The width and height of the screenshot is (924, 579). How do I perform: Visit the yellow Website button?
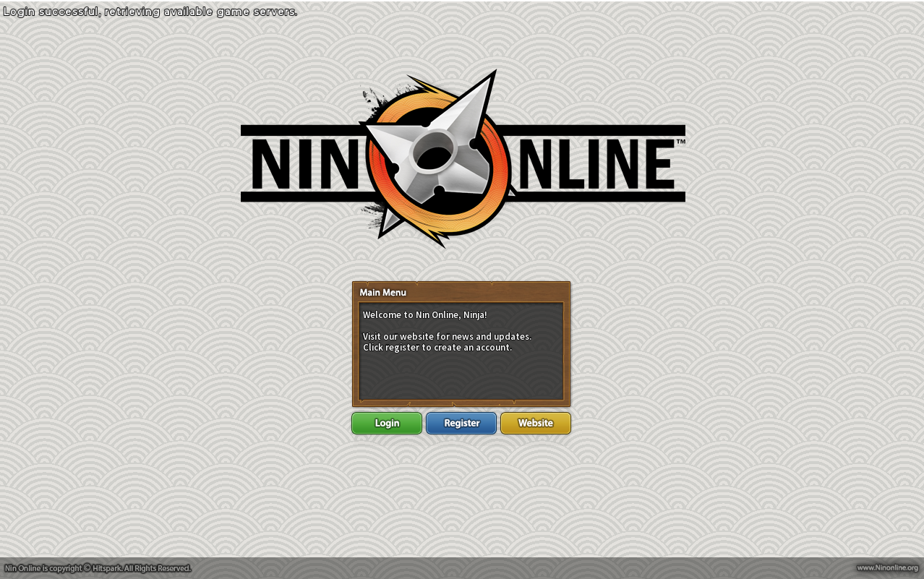(536, 423)
